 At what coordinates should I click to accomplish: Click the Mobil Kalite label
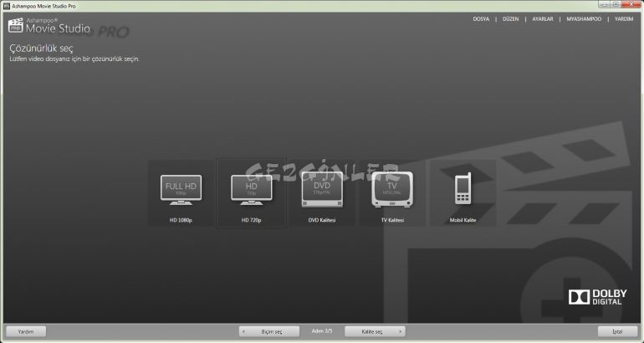tap(463, 220)
